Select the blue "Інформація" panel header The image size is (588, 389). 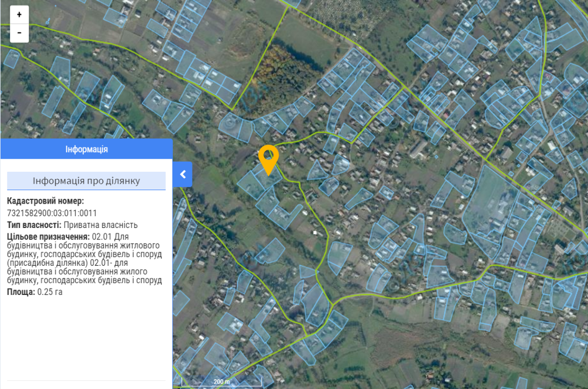point(86,149)
